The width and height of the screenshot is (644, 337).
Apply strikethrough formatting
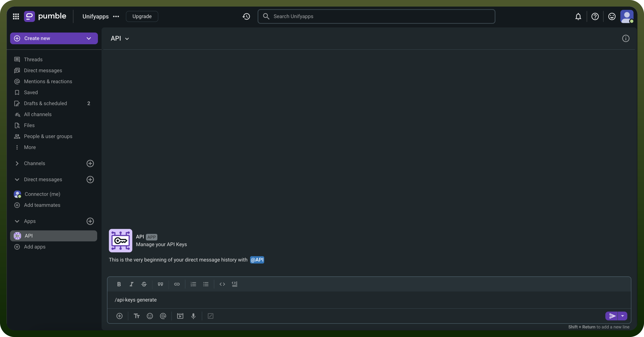pyautogui.click(x=144, y=284)
